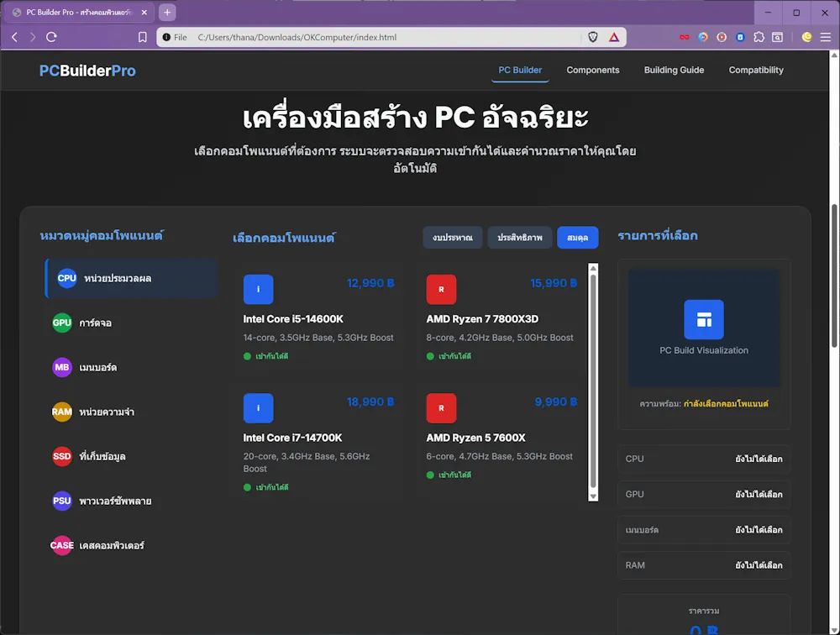Image resolution: width=840 pixels, height=635 pixels.
Task: Open the Components nav tab
Action: click(x=592, y=71)
